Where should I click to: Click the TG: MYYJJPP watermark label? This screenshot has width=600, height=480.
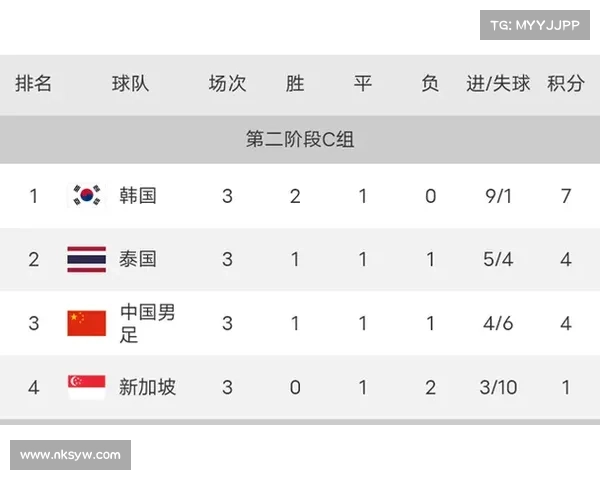coord(536,24)
